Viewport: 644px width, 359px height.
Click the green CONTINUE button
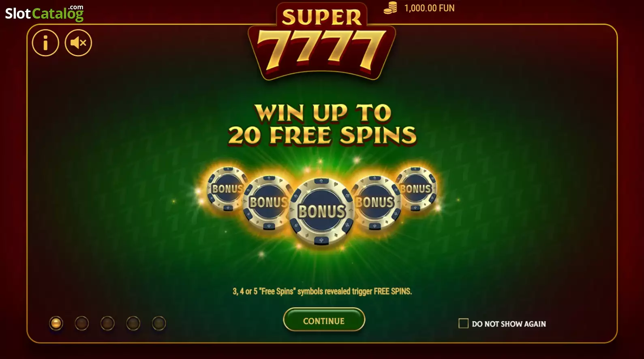tap(324, 320)
